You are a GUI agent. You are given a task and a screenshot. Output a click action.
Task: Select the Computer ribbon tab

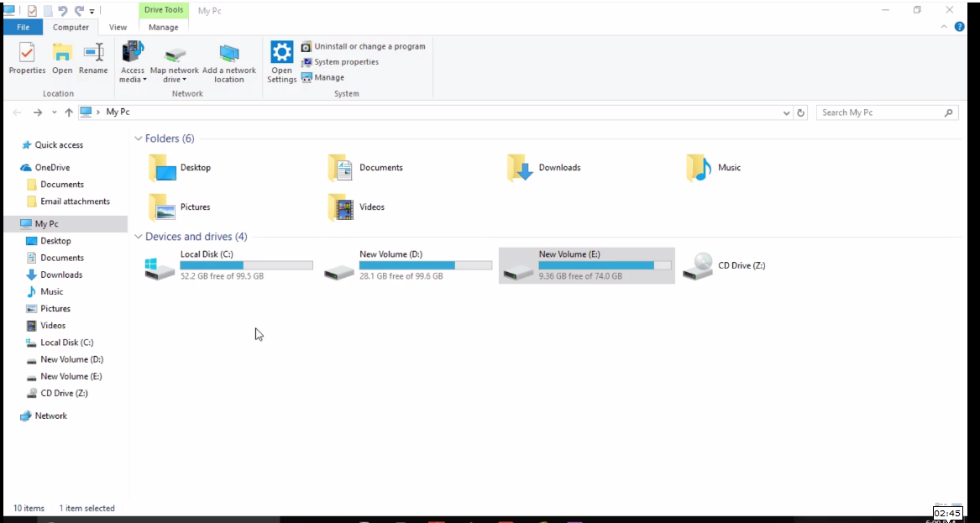(x=71, y=27)
